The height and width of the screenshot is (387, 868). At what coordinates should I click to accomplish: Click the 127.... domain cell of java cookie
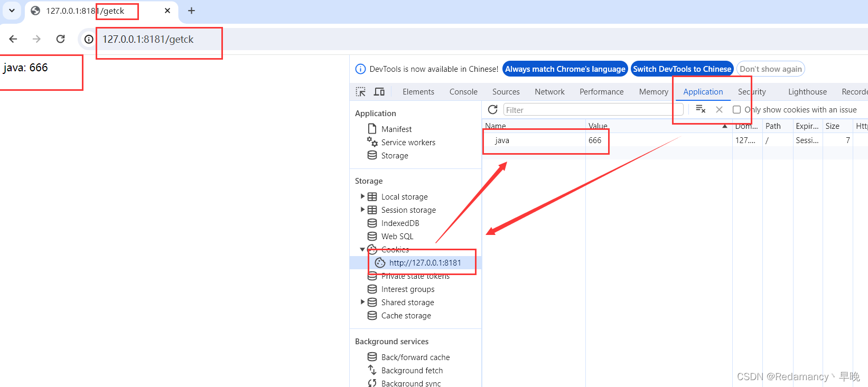[x=748, y=140]
